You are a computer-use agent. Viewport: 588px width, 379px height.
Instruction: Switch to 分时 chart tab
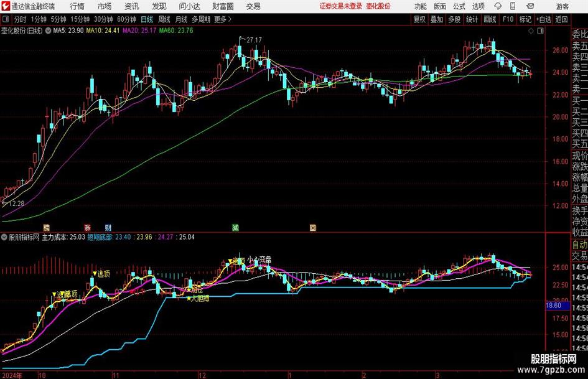tap(20, 19)
